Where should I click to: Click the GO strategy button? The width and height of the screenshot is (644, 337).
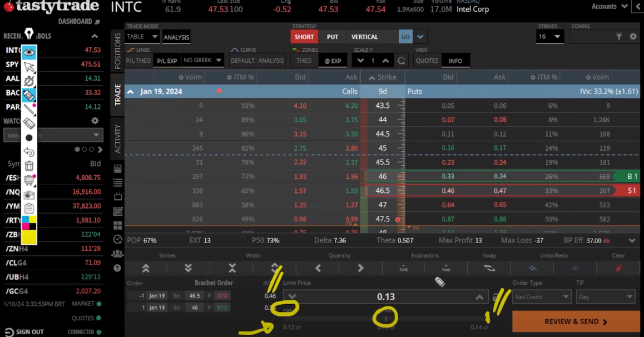405,37
